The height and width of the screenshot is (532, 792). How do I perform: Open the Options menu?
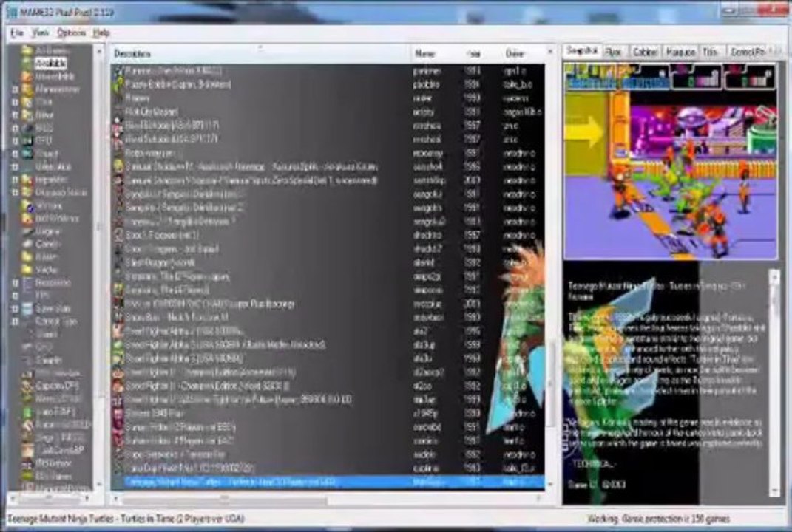click(71, 33)
